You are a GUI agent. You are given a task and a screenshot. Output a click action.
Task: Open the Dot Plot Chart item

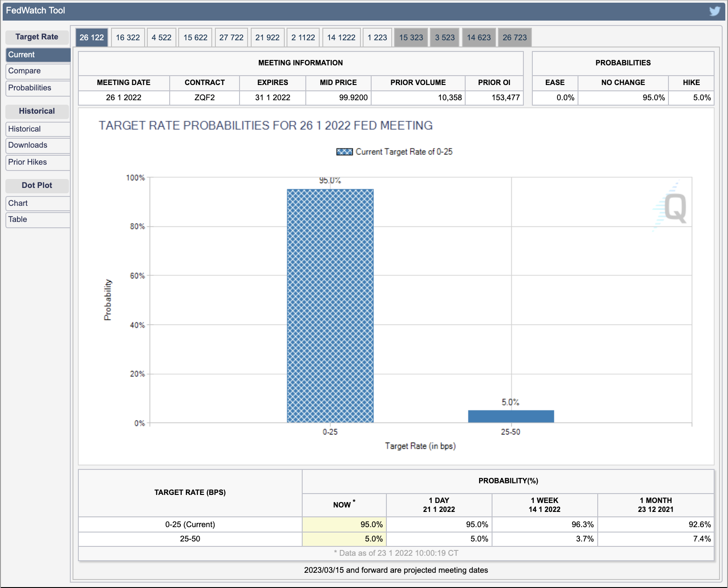38,203
